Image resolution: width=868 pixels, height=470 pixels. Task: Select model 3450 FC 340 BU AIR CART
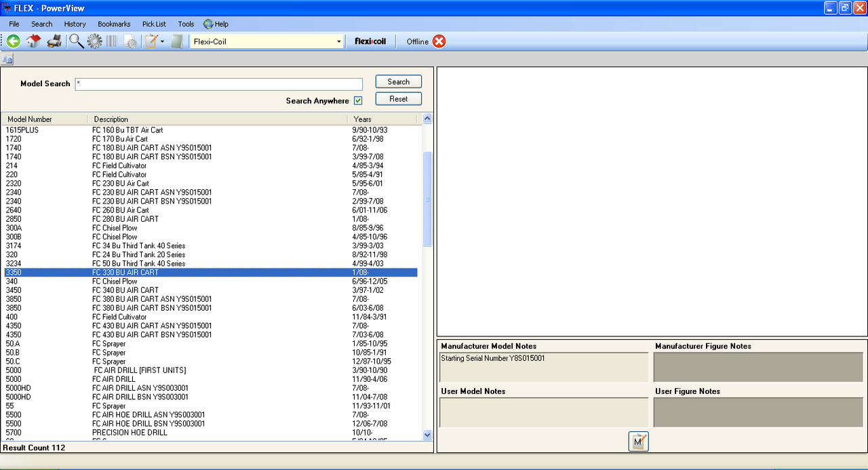[x=210, y=290]
